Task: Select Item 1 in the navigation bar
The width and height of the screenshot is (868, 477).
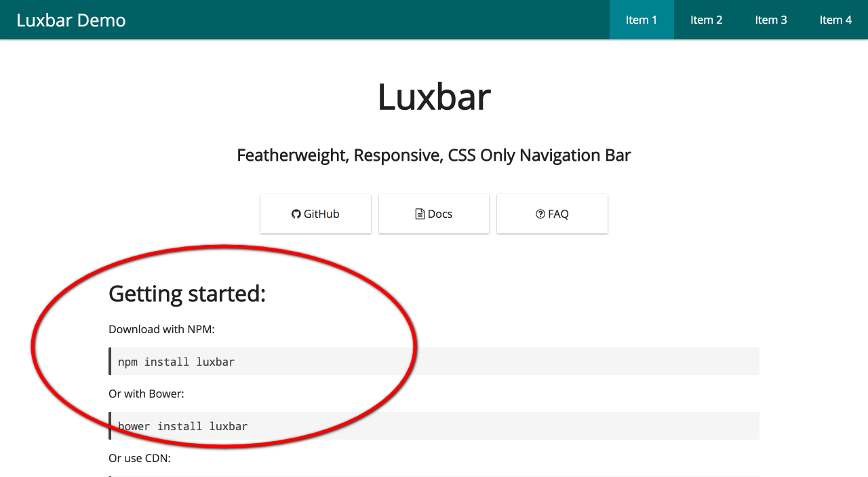Action: click(x=642, y=20)
